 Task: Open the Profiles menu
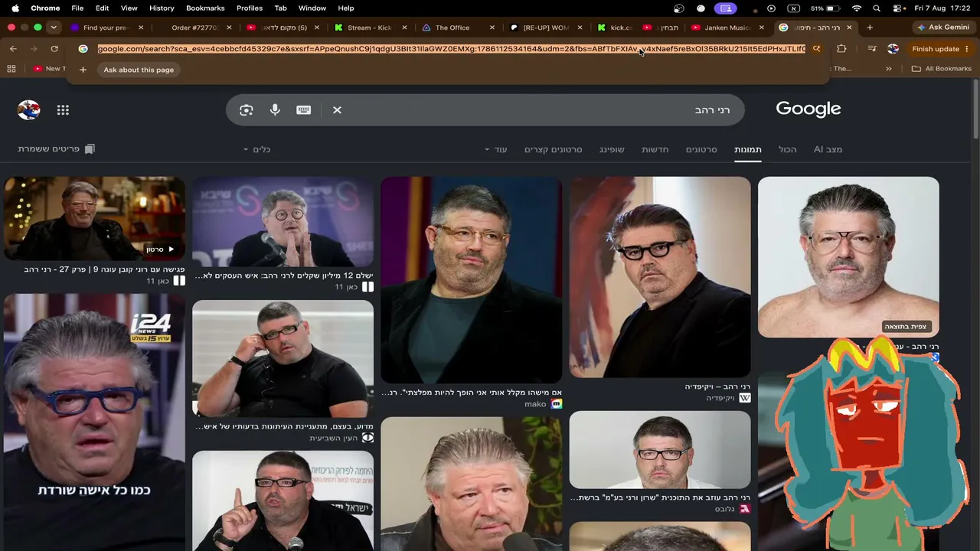click(x=250, y=8)
